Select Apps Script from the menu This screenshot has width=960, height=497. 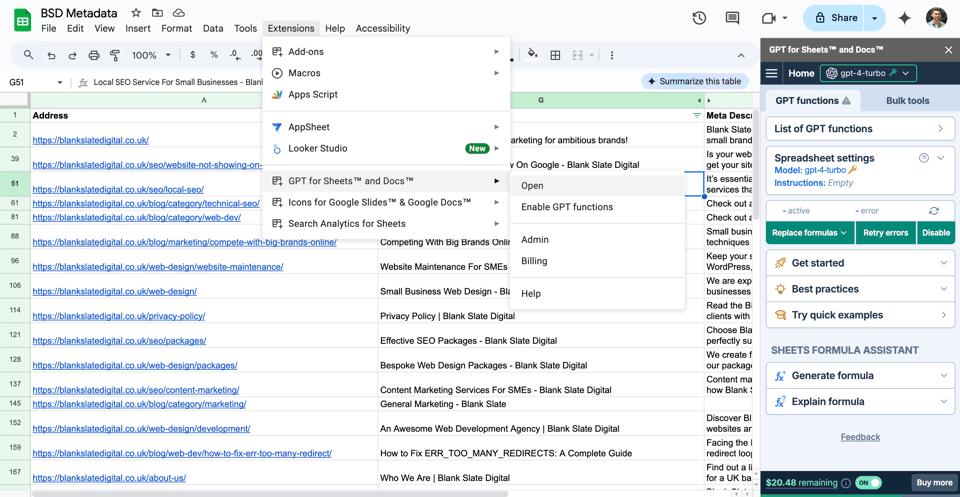tap(386, 94)
